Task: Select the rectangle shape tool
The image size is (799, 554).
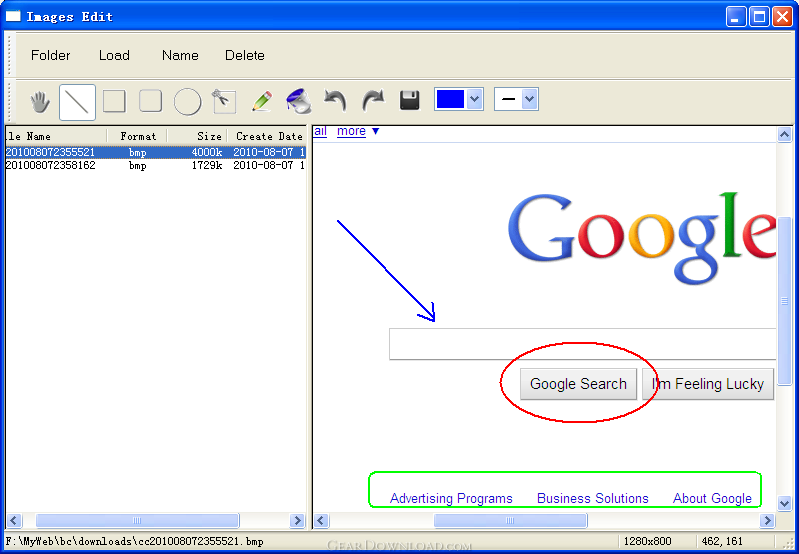Action: 114,101
